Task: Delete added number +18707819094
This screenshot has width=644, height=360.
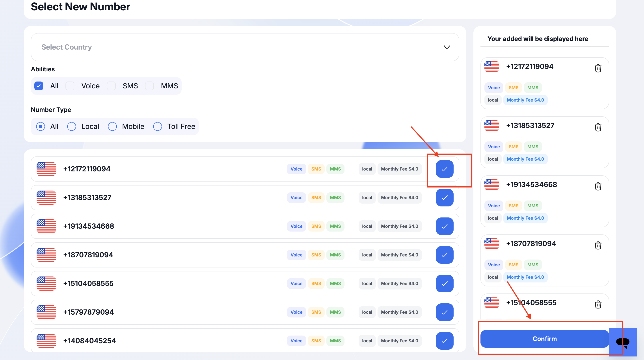Action: (598, 245)
